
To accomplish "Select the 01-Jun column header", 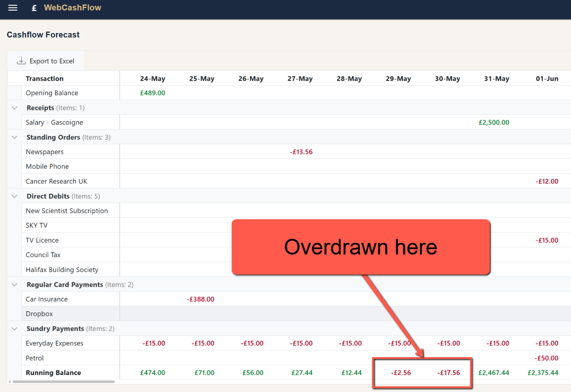I will (547, 79).
